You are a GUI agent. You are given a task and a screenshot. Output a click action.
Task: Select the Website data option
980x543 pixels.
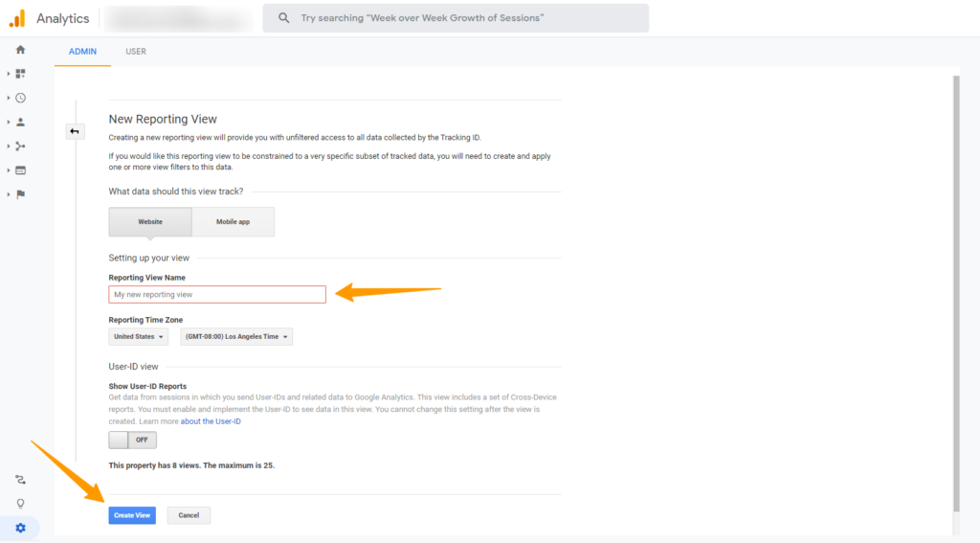(150, 221)
